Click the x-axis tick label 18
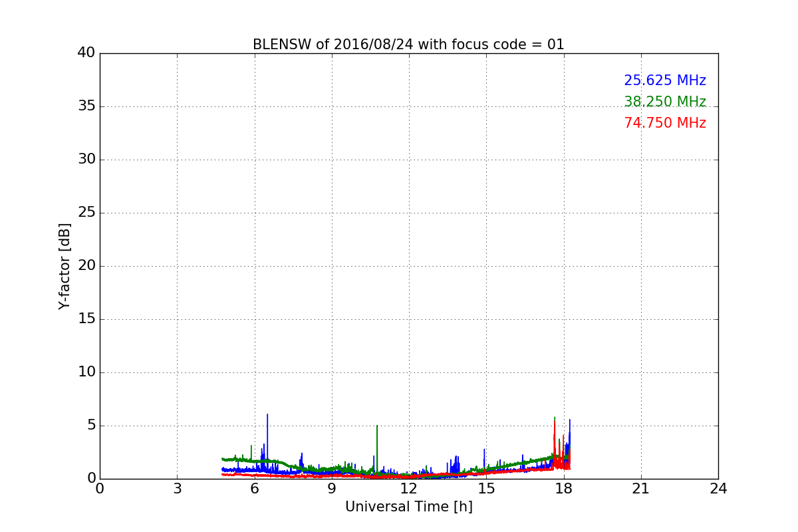 [x=564, y=489]
